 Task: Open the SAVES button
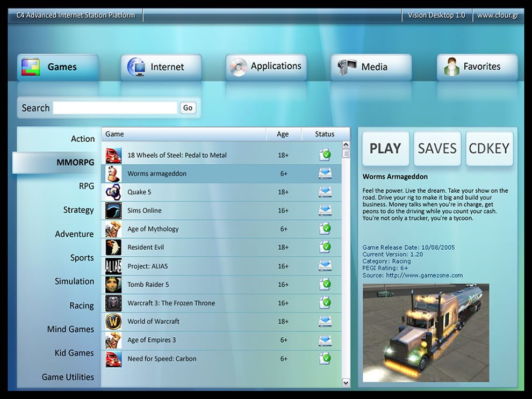(437, 149)
